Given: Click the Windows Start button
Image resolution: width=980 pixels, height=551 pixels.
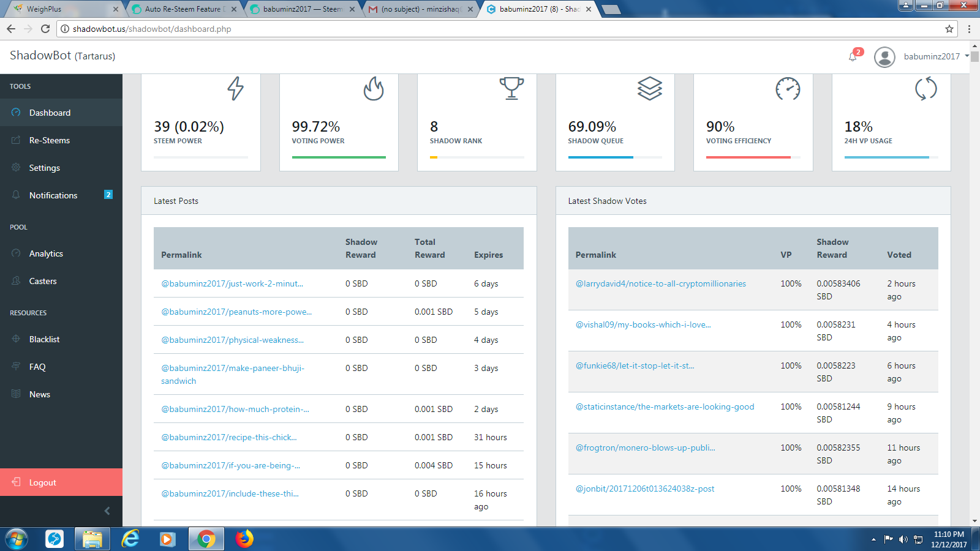Looking at the screenshot, I should 17,539.
